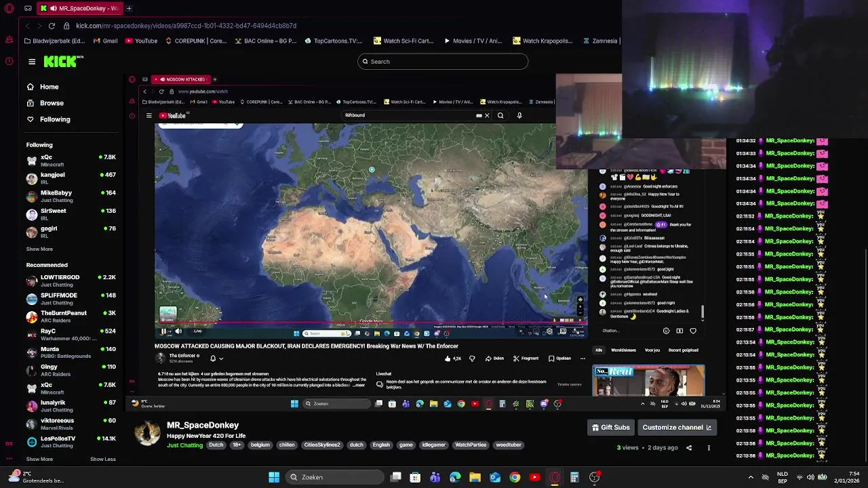Open Opera tab islands workspace icon
Screen dimensions: 868x488
[28, 9]
